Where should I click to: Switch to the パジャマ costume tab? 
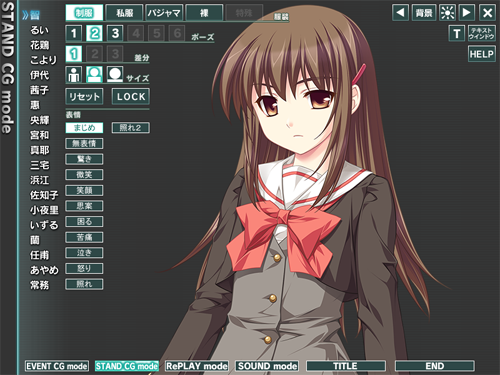164,13
